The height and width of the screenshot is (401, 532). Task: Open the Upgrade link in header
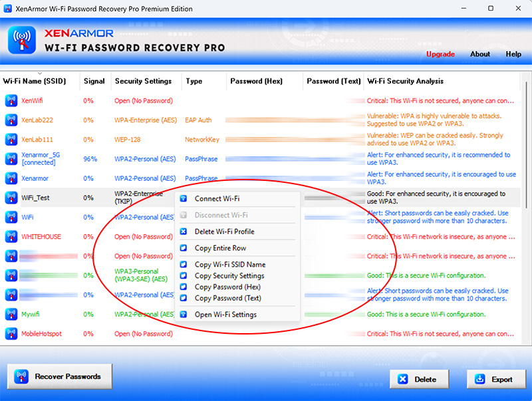click(440, 55)
